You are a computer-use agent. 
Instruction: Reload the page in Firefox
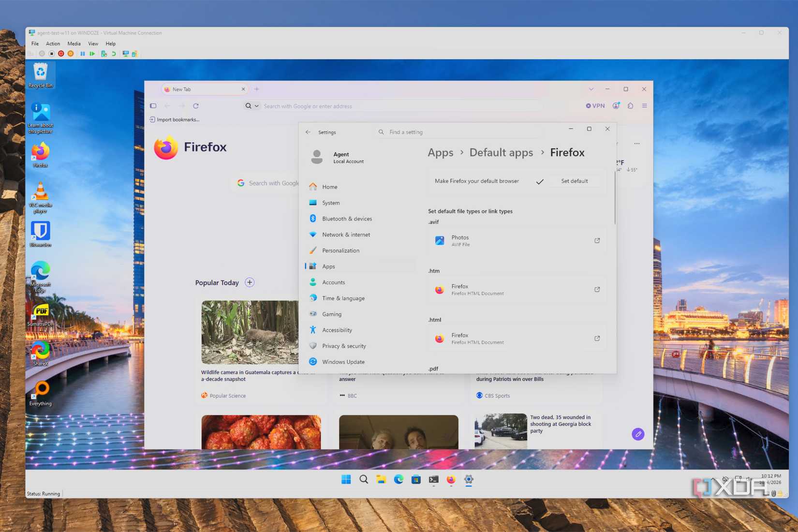[x=196, y=105]
